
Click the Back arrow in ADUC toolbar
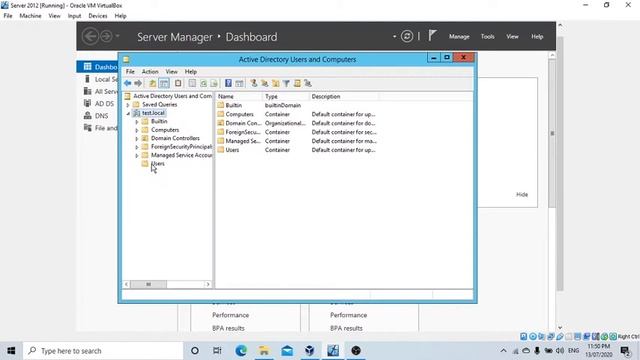128,83
